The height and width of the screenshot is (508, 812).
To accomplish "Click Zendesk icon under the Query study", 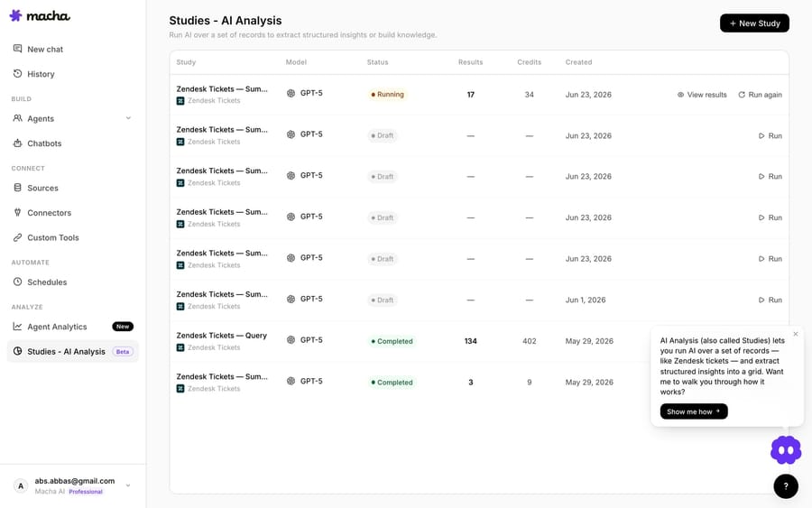I will [180, 347].
